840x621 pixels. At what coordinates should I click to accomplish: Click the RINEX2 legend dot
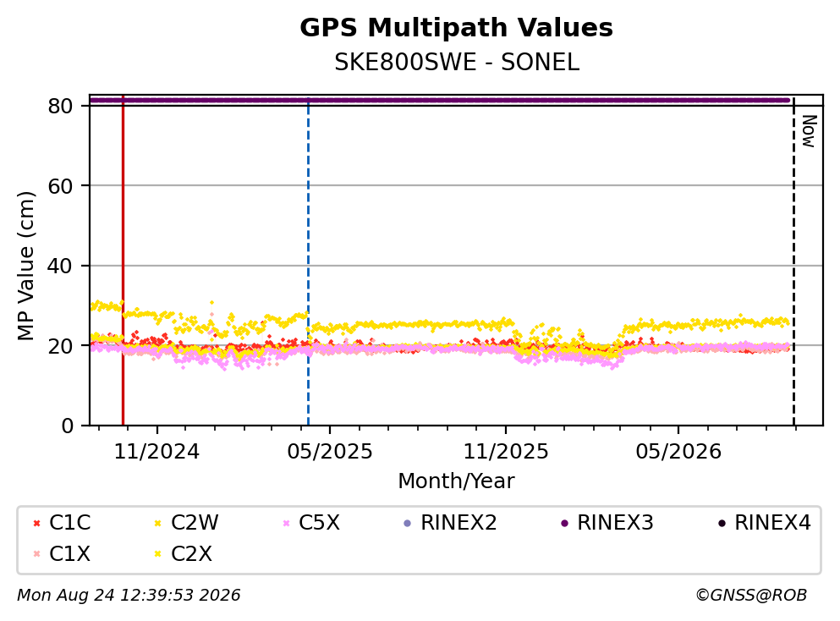[407, 523]
